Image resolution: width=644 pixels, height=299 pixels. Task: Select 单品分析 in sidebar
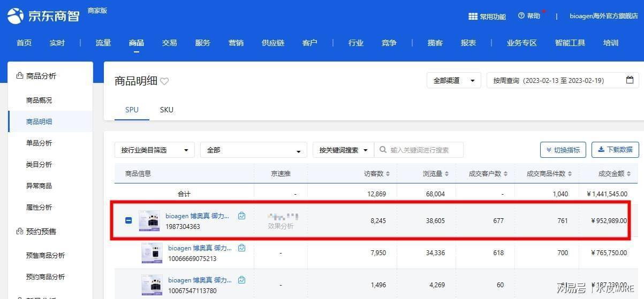coord(39,143)
